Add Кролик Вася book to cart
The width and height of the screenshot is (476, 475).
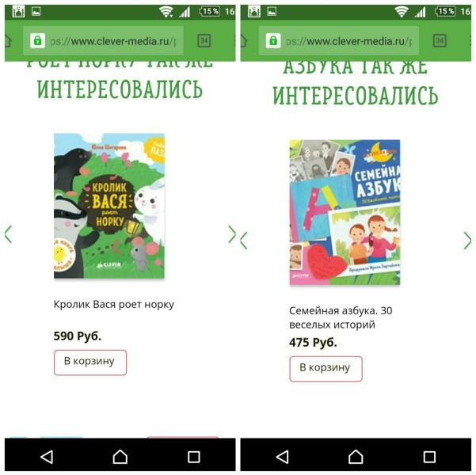click(x=90, y=363)
